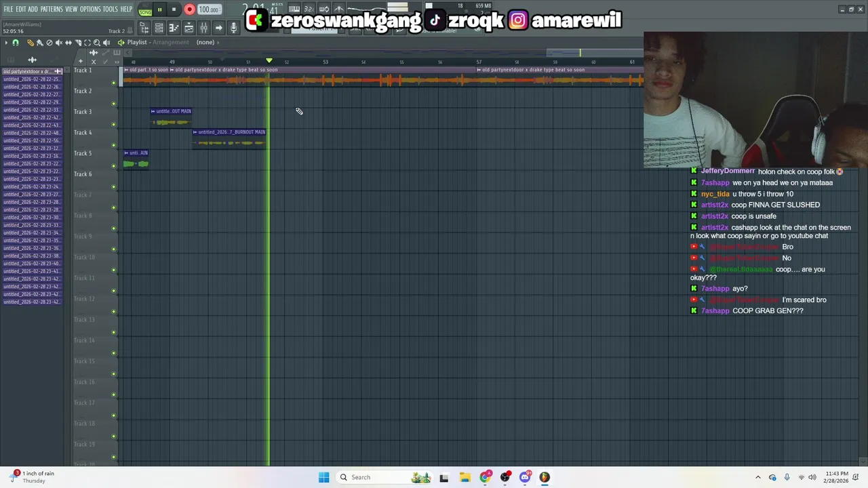868x488 pixels.
Task: Expand the playlist menu arrow left of the magnet
Action: [x=6, y=42]
